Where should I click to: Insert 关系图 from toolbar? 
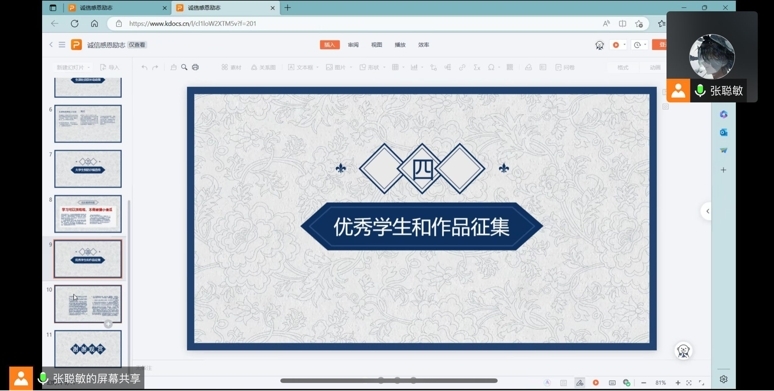coord(264,67)
